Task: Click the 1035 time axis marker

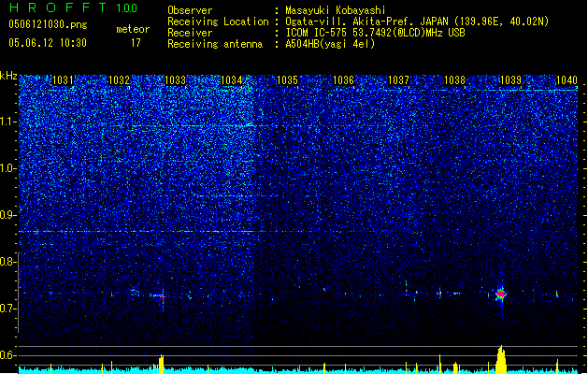Action: click(x=287, y=80)
